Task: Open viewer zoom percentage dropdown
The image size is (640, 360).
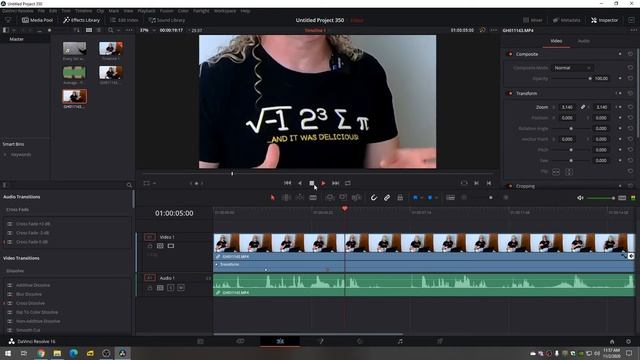Action: click(x=147, y=30)
